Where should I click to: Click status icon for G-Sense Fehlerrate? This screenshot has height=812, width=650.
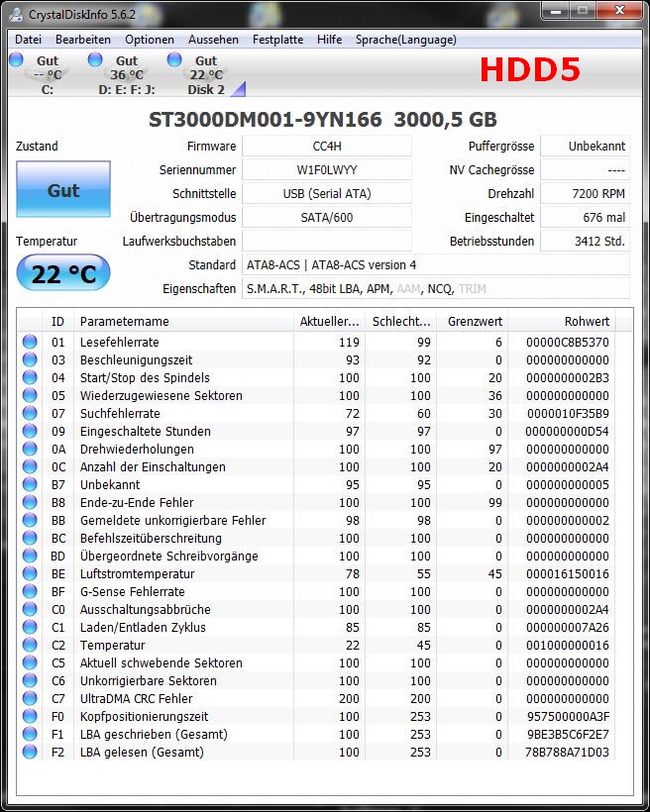tap(30, 591)
